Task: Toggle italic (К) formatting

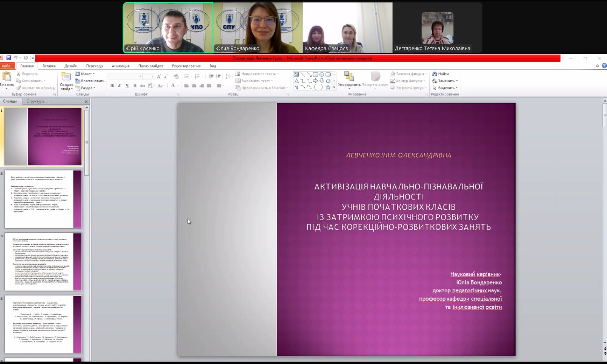Action: [x=120, y=86]
